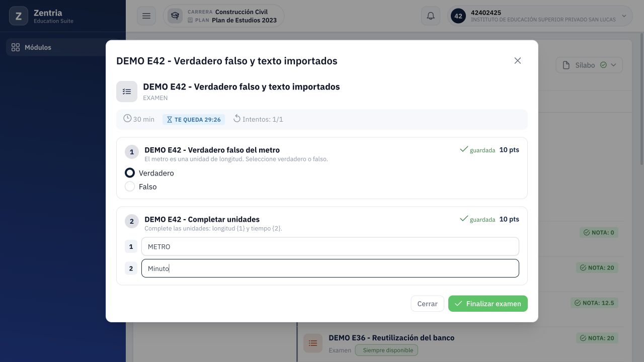Open the Sílabo dropdown
This screenshot has width=644, height=362.
tap(589, 65)
